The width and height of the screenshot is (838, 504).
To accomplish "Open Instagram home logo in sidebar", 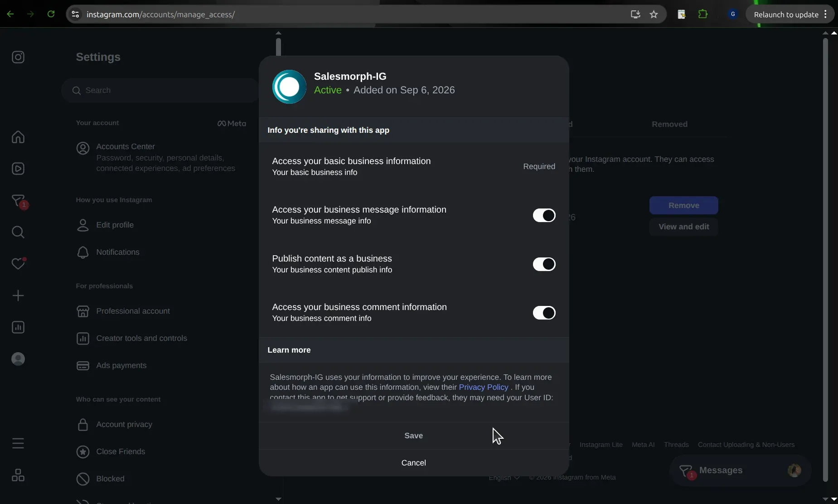I will click(18, 57).
